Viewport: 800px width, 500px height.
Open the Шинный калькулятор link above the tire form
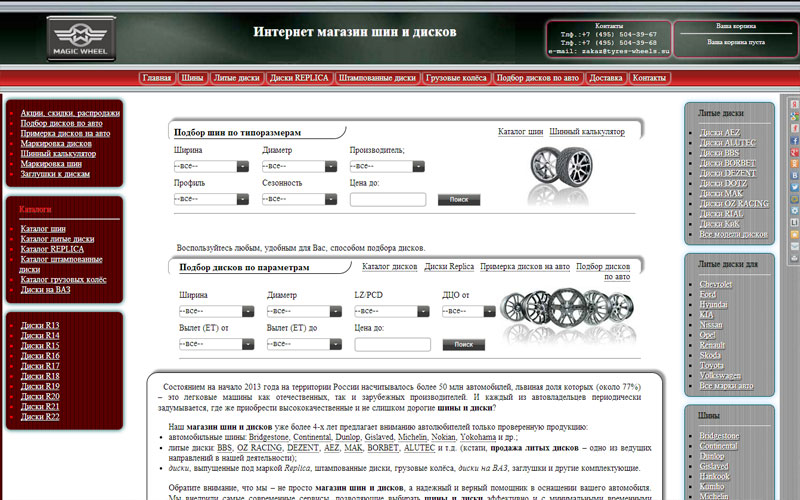pyautogui.click(x=587, y=132)
